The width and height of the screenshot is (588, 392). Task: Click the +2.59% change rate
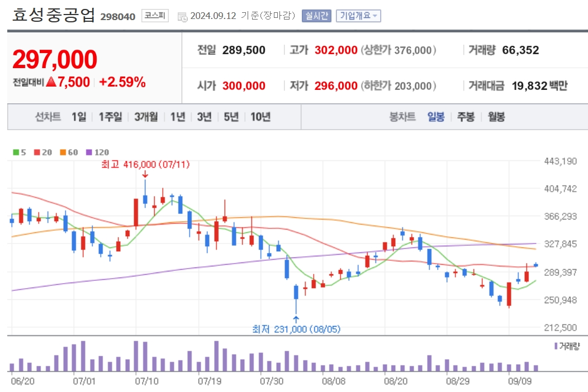tap(122, 82)
